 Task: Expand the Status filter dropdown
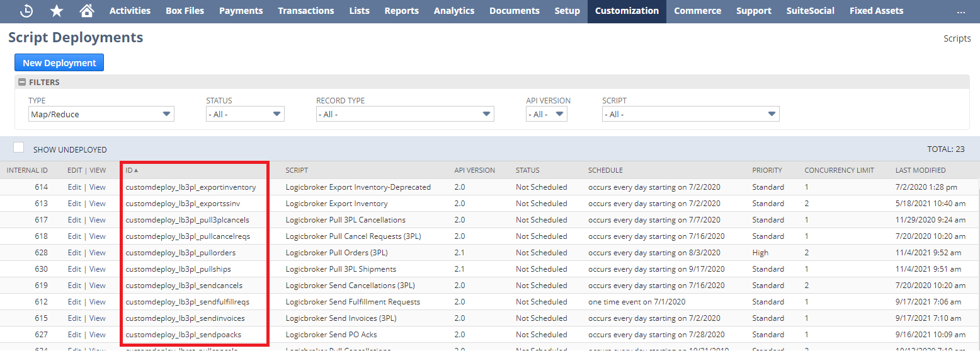[245, 114]
